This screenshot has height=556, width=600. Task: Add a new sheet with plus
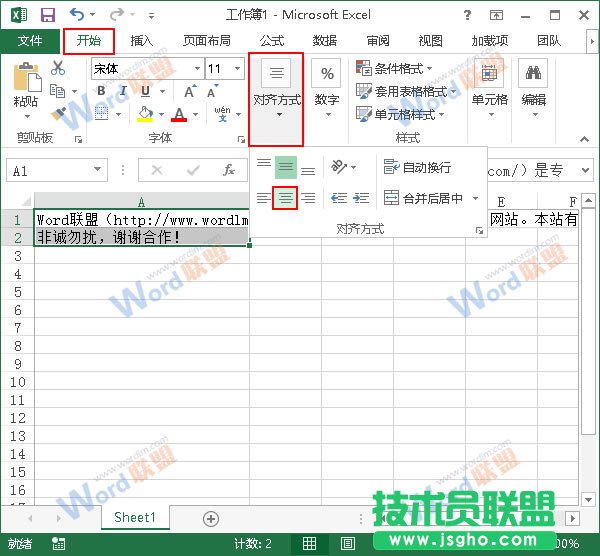tap(211, 519)
